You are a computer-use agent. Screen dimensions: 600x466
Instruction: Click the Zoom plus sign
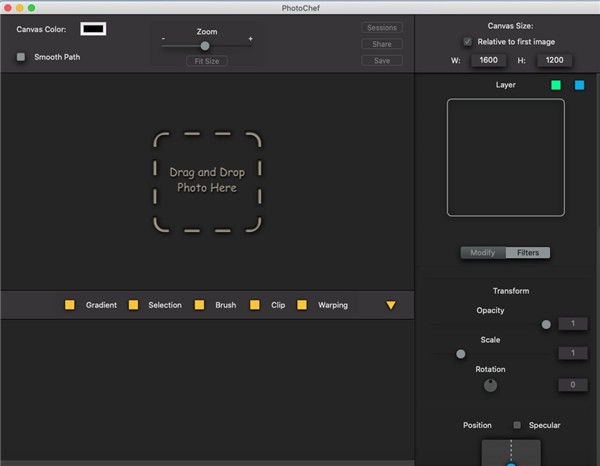[x=250, y=39]
